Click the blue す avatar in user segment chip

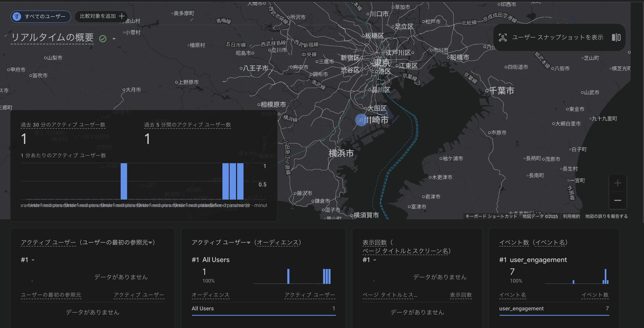(17, 17)
